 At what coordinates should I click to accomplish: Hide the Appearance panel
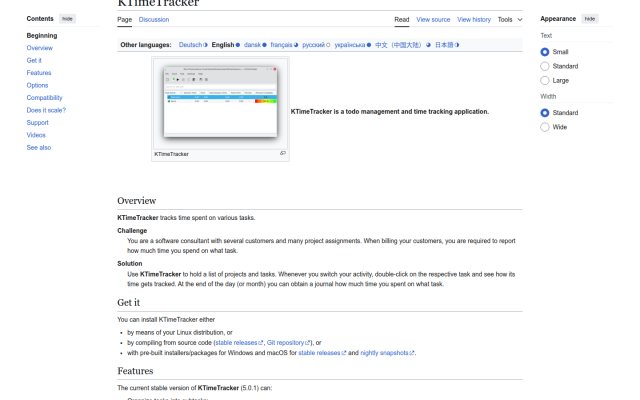pos(589,19)
